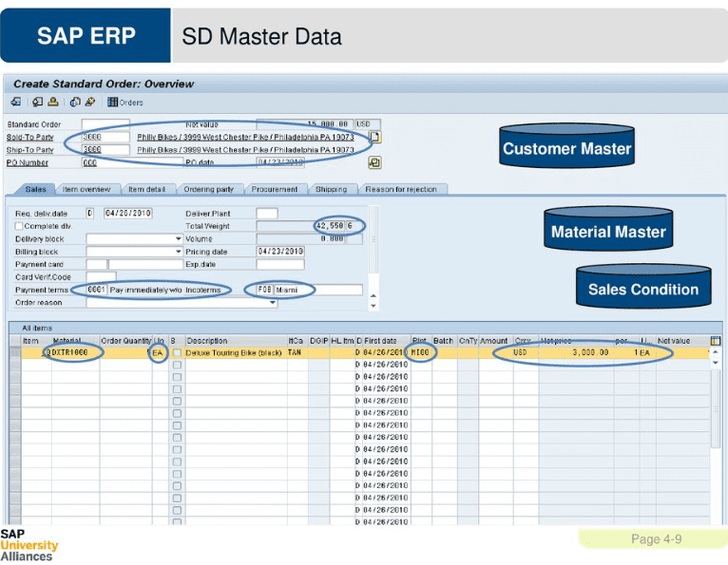Click the Standard Order input field
728x565 pixels.
coord(105,124)
